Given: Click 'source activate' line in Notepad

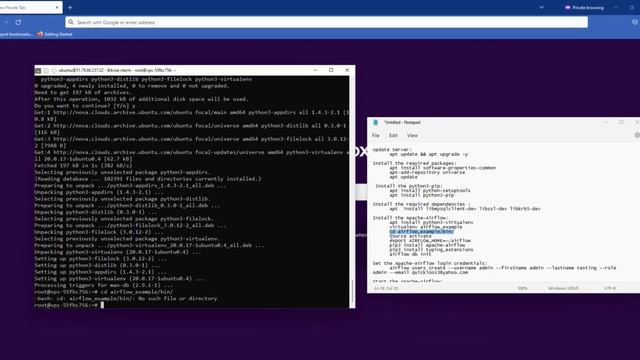Looking at the screenshot, I should 410,236.
